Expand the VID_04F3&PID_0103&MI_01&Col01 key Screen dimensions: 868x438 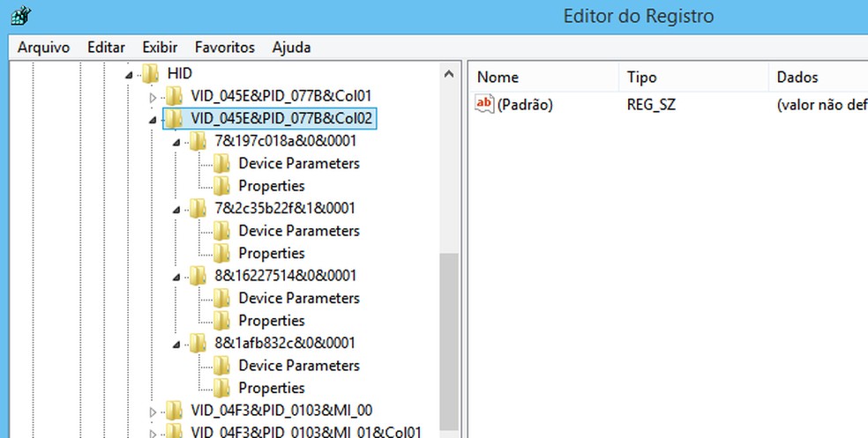tap(153, 434)
